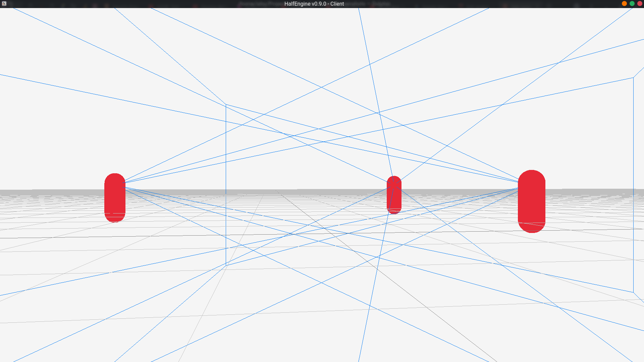Click the X11 window icon in title bar

pos(4,4)
